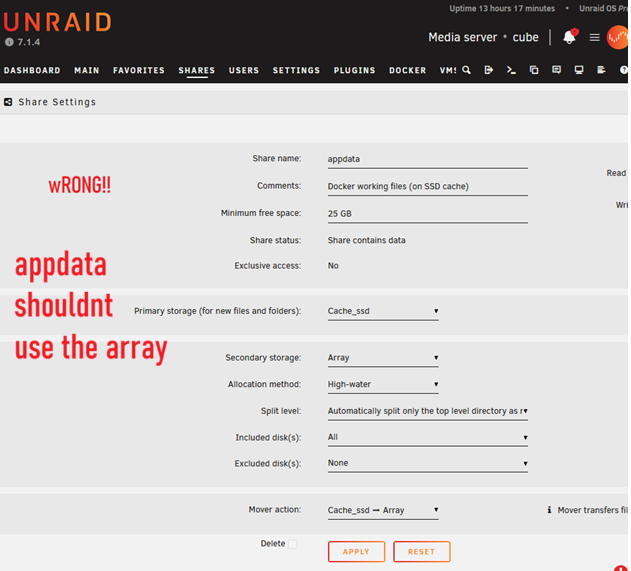Click the server name 'cube'

pyautogui.click(x=526, y=37)
